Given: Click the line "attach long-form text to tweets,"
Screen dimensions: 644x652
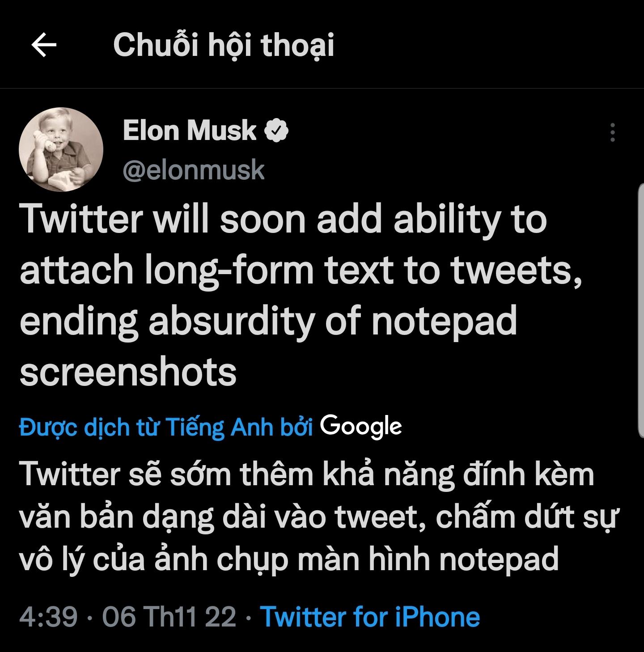Looking at the screenshot, I should point(301,270).
